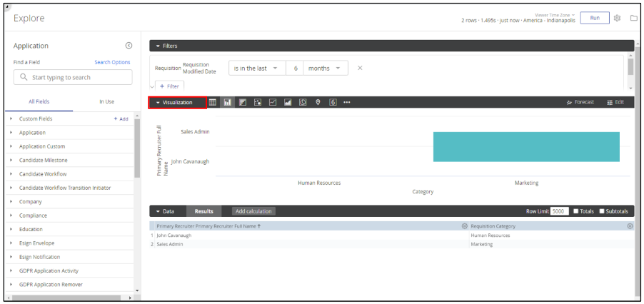Open more visualization types ellipsis

(347, 103)
